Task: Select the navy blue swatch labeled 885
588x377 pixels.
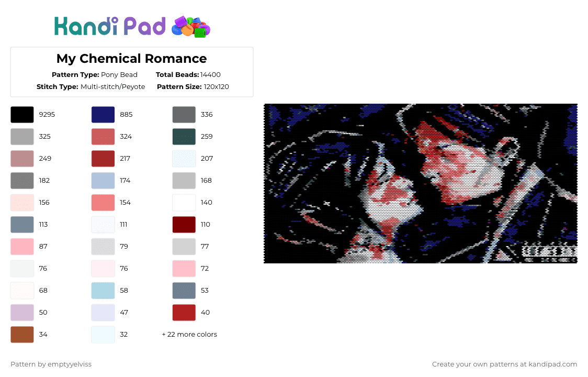Action: (103, 115)
